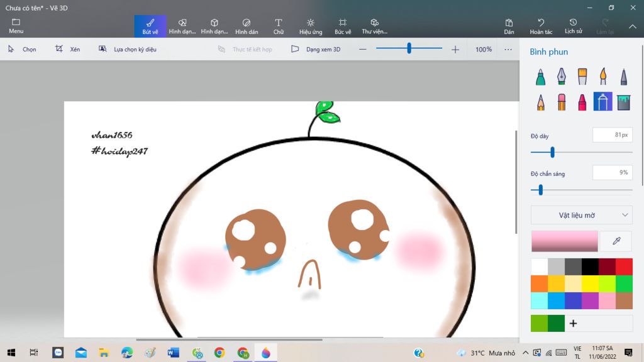The width and height of the screenshot is (644, 362).
Task: Open the current pink color swatch
Action: (565, 241)
